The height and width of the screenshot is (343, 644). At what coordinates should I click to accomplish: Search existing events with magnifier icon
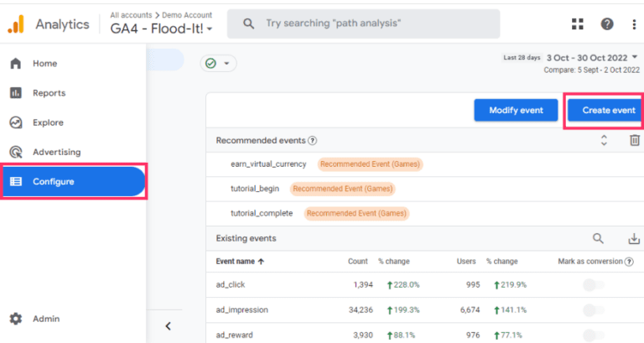598,239
